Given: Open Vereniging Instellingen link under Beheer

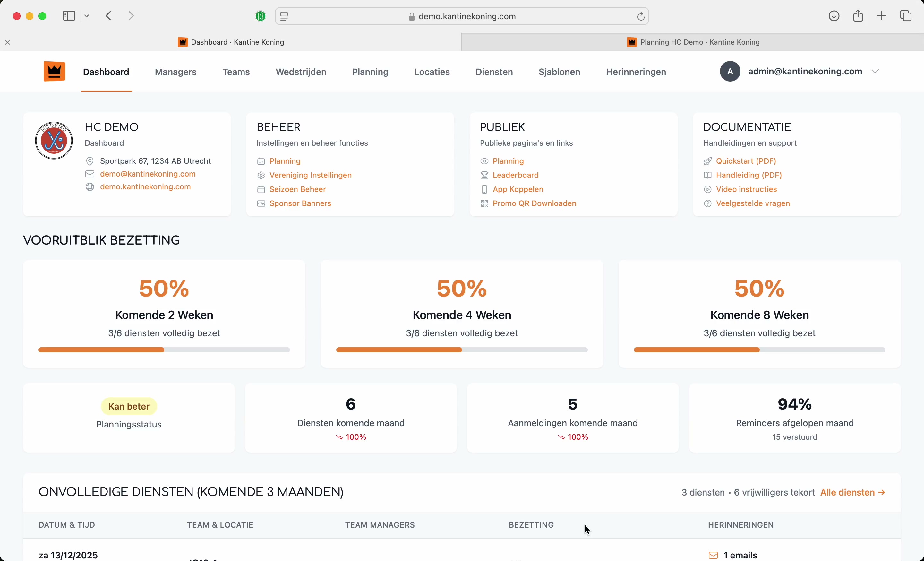Looking at the screenshot, I should (x=310, y=175).
